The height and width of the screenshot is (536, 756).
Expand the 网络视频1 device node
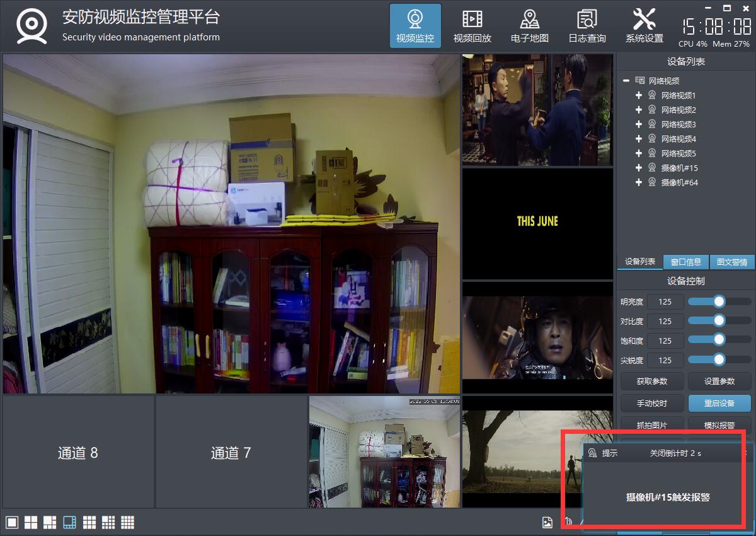pos(639,95)
